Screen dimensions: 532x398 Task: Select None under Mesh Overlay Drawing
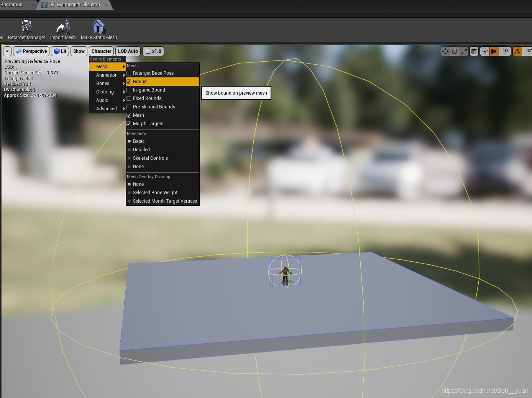tap(163, 184)
